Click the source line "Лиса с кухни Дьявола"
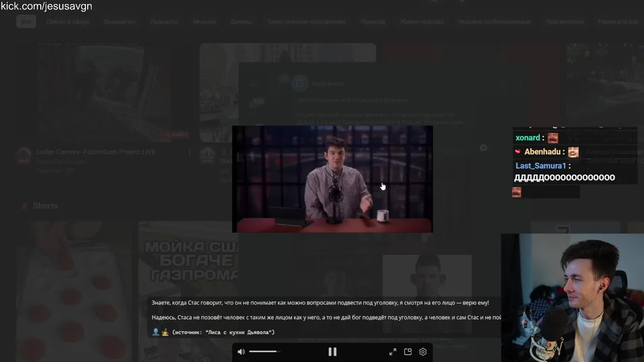 [223, 332]
